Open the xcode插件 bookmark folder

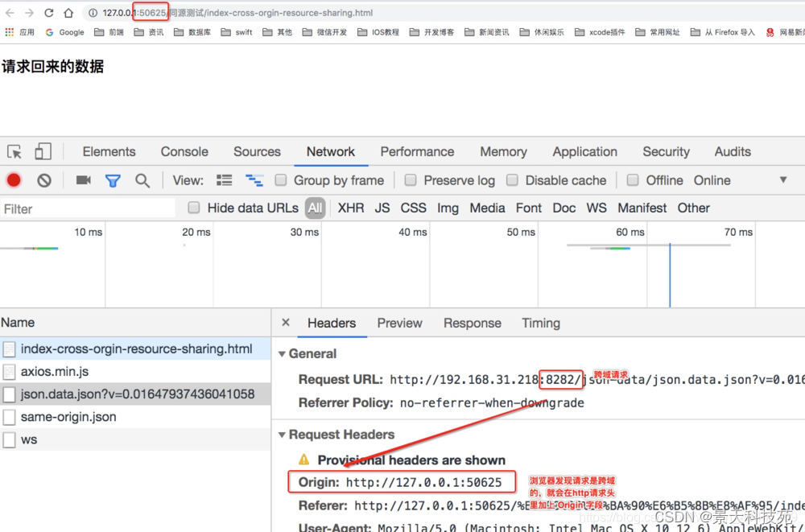point(600,32)
